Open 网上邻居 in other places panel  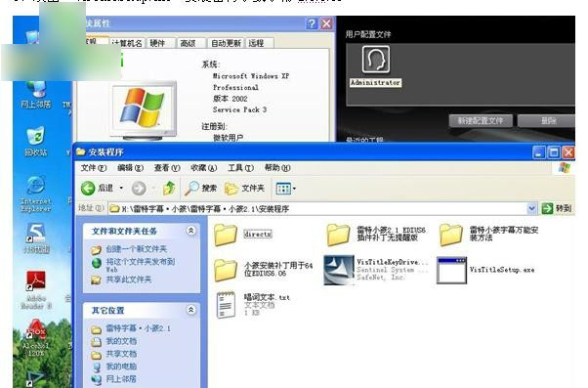pyautogui.click(x=121, y=379)
